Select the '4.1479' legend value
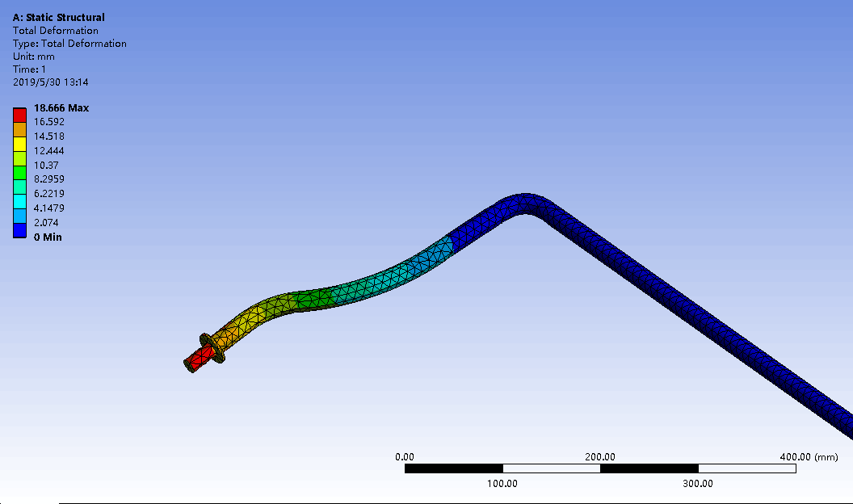853x504 pixels. coord(49,208)
